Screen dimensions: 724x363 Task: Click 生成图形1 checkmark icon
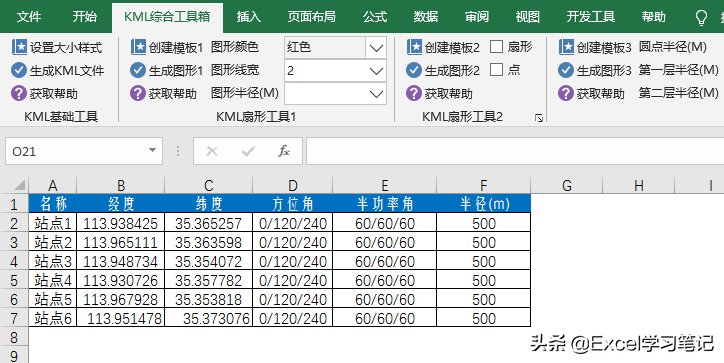pyautogui.click(x=138, y=70)
